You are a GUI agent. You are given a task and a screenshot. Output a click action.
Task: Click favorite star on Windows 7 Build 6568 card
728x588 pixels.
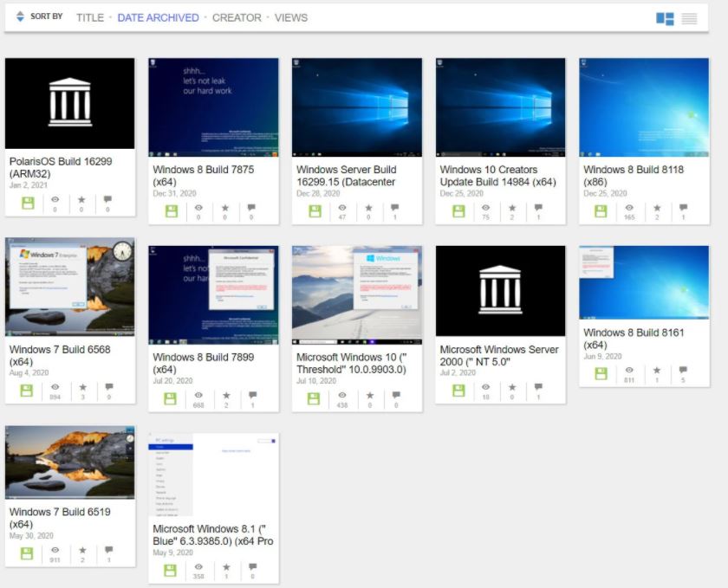82,387
